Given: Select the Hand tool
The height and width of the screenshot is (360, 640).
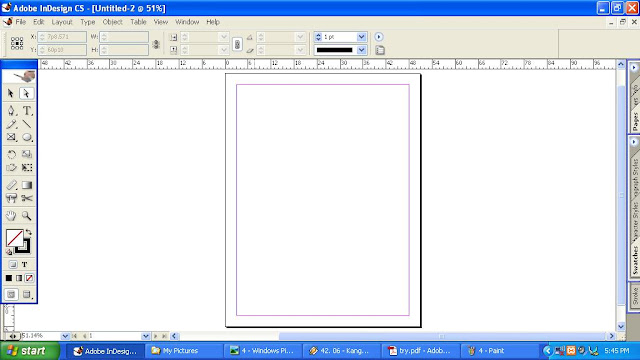Looking at the screenshot, I should 11,216.
